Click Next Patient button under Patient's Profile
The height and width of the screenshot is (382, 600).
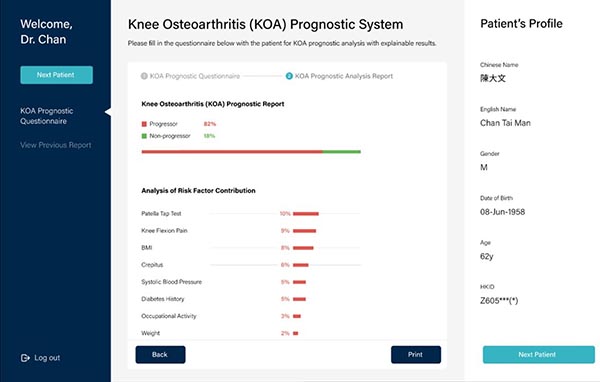coord(539,354)
